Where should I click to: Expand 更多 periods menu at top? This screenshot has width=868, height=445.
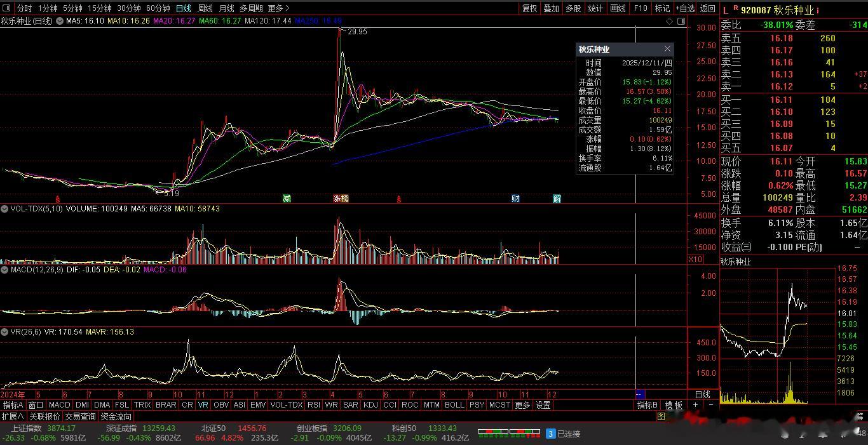[x=278, y=8]
